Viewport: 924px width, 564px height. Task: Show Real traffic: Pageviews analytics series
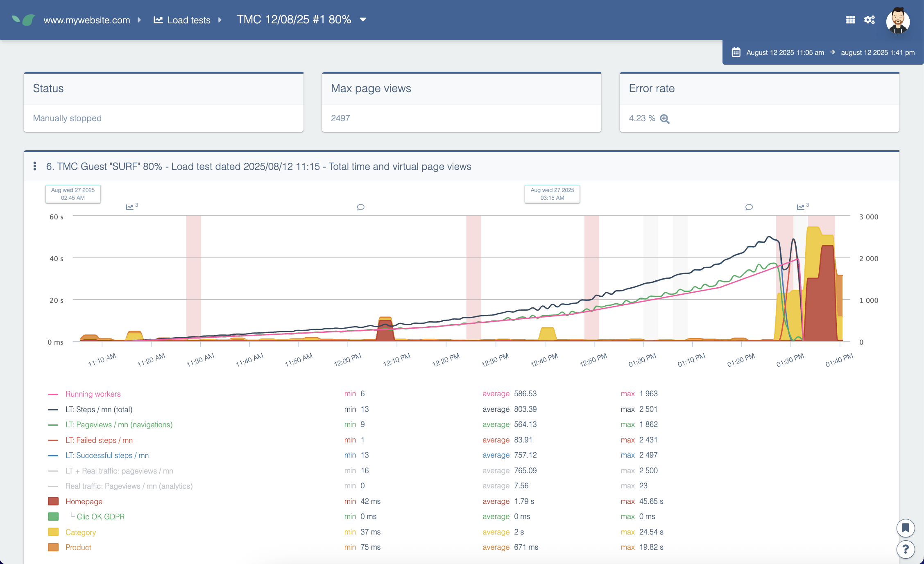tap(129, 486)
